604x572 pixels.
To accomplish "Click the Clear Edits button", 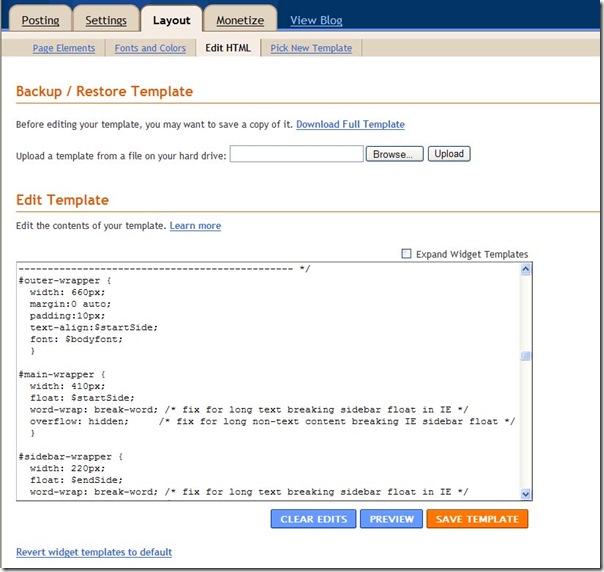I will [313, 519].
